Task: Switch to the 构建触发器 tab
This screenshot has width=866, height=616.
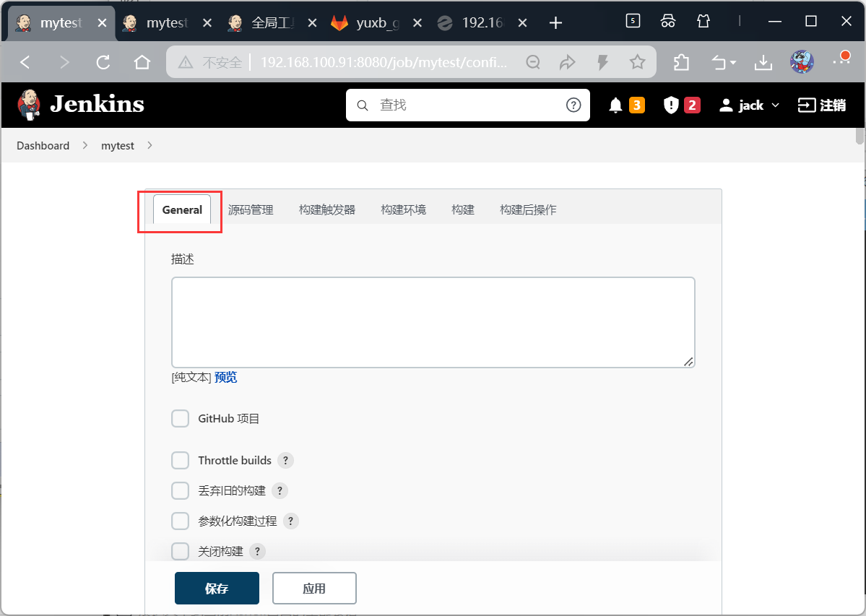Action: (x=327, y=209)
